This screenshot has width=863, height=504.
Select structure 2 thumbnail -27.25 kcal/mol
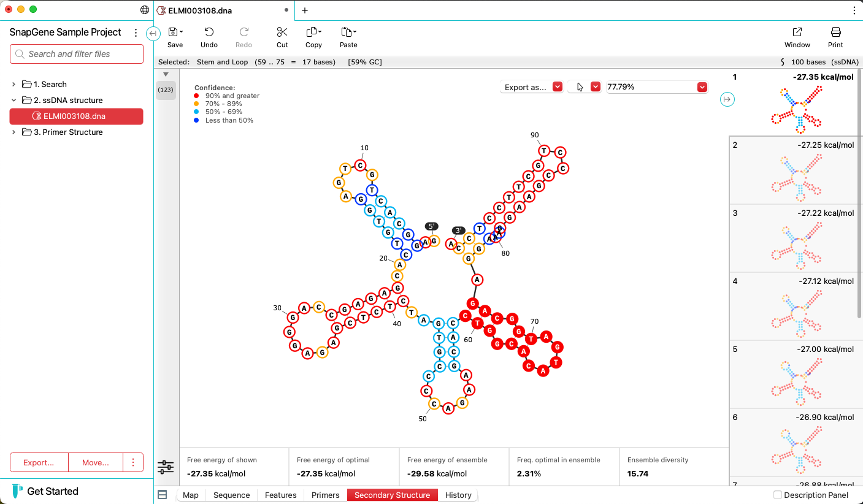[x=794, y=170]
